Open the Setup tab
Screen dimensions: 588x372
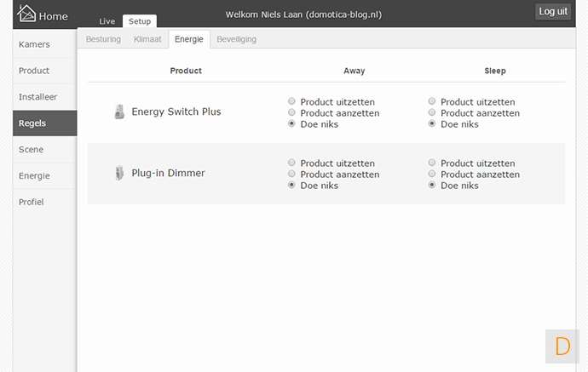[x=140, y=20]
